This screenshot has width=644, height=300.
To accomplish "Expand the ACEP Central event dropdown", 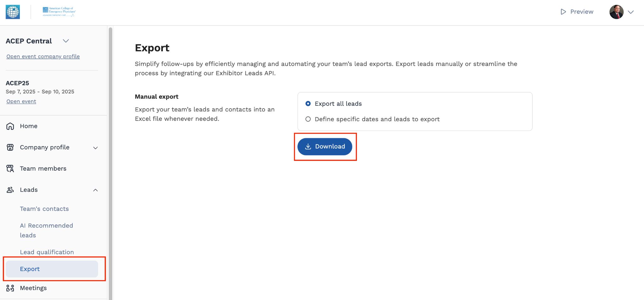I will click(66, 41).
